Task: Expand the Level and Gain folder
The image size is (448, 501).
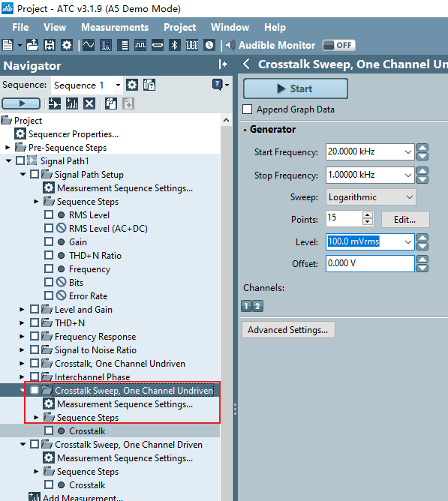Action: [x=22, y=309]
